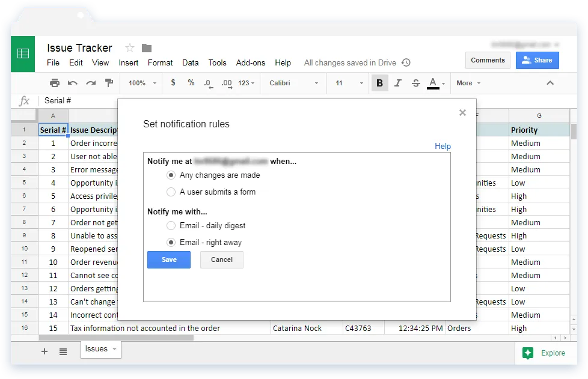Select the 'Serial #' header cell

[53, 130]
